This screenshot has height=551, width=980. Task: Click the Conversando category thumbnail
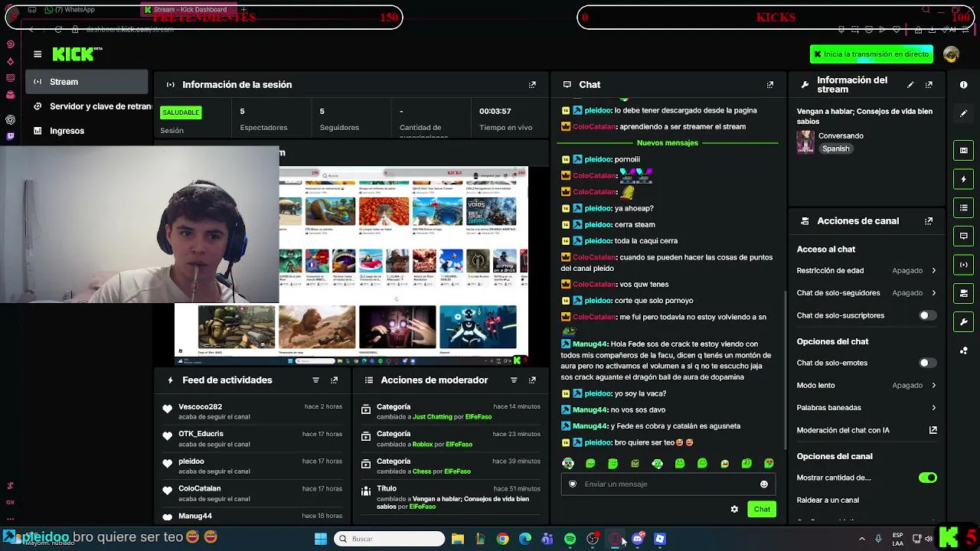click(x=805, y=142)
